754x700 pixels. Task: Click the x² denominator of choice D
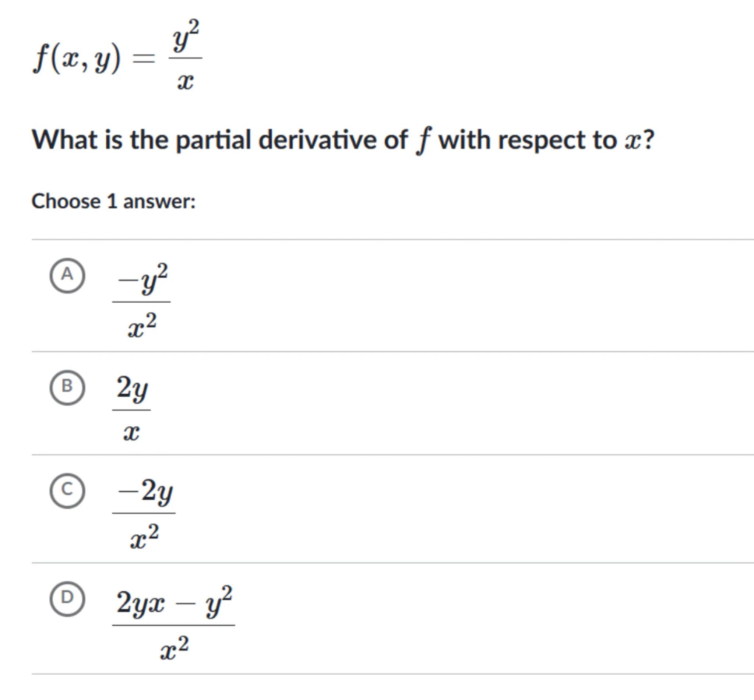[174, 649]
